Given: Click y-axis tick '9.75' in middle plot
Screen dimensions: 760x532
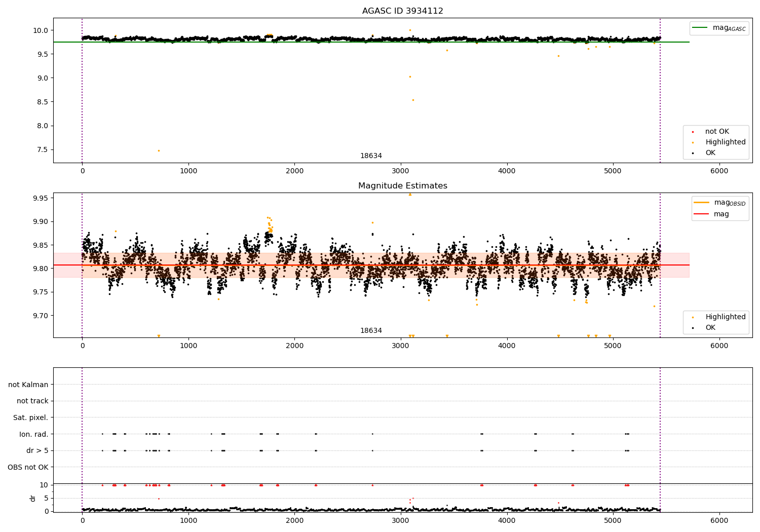Looking at the screenshot, I should click(x=41, y=292).
